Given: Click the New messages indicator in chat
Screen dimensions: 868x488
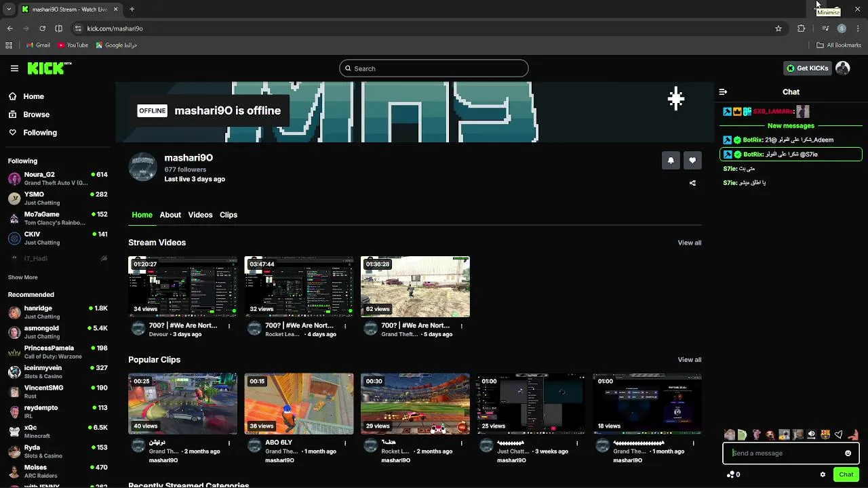Looking at the screenshot, I should click(x=791, y=126).
